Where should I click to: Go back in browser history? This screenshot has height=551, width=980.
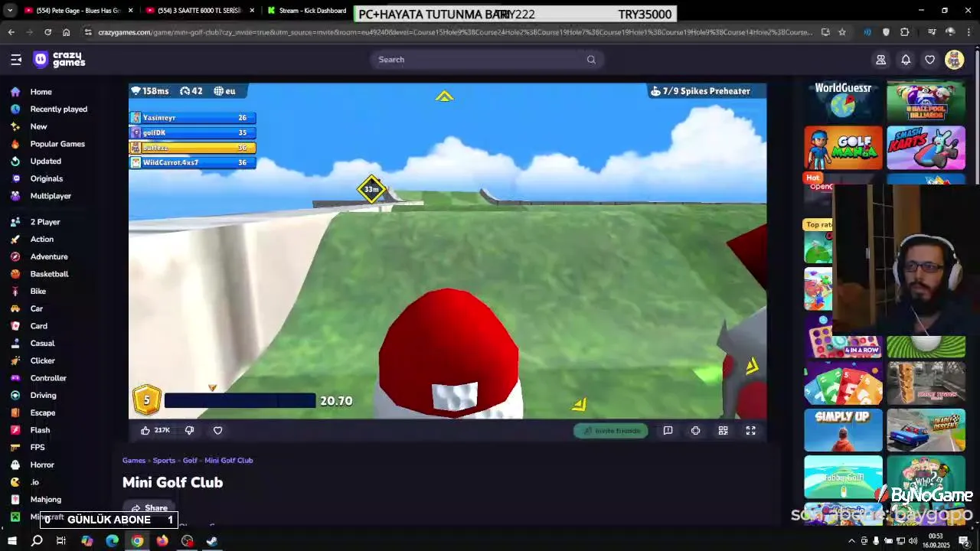coord(11,32)
